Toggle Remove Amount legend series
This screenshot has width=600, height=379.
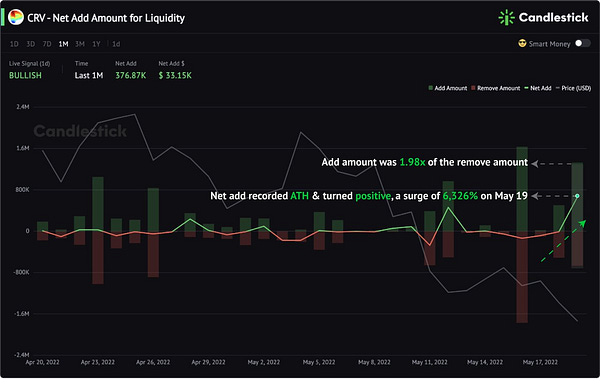[x=496, y=88]
